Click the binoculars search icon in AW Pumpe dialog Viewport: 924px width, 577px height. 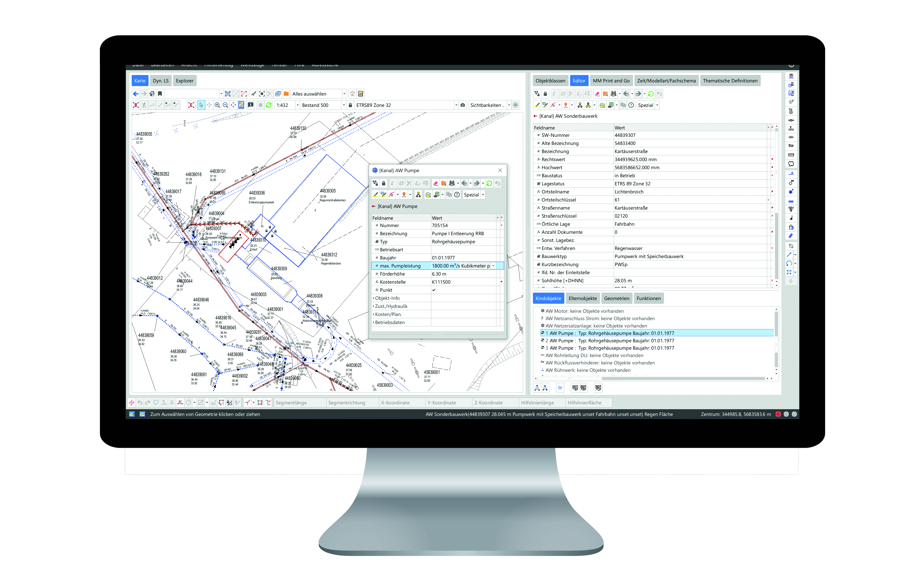click(x=452, y=183)
